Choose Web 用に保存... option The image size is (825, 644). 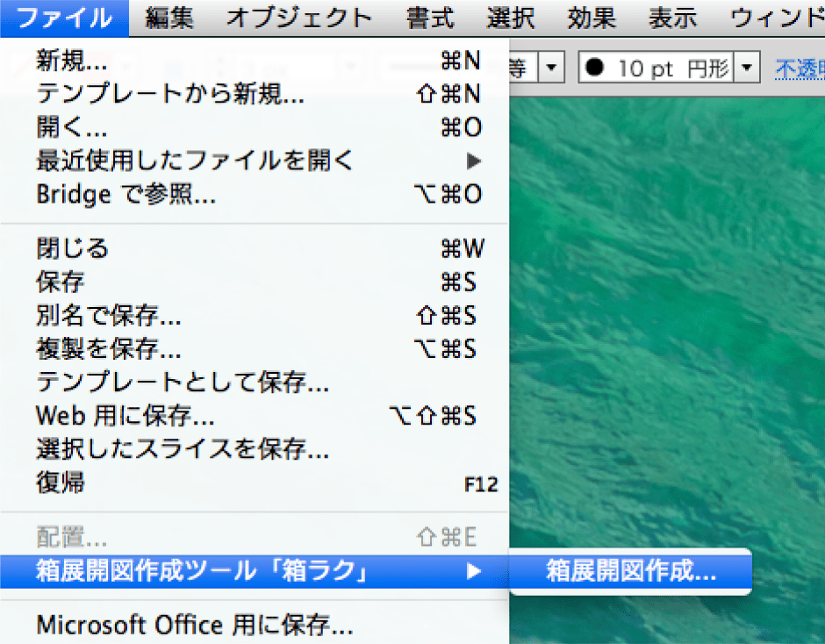[x=126, y=415]
